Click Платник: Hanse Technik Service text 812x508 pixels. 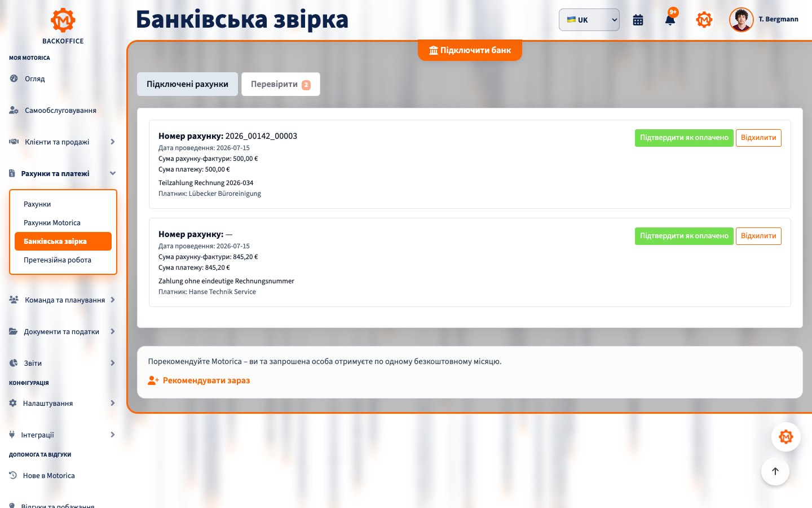(207, 292)
